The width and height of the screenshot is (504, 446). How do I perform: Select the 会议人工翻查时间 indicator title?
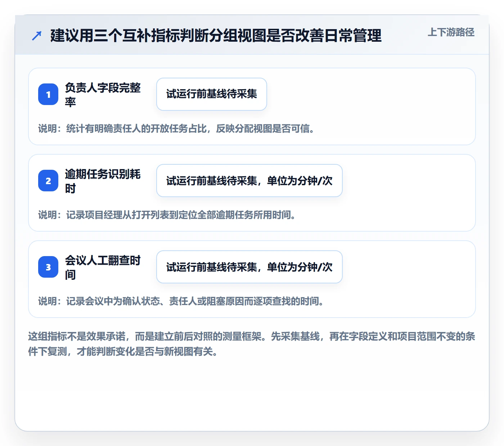pos(103,267)
